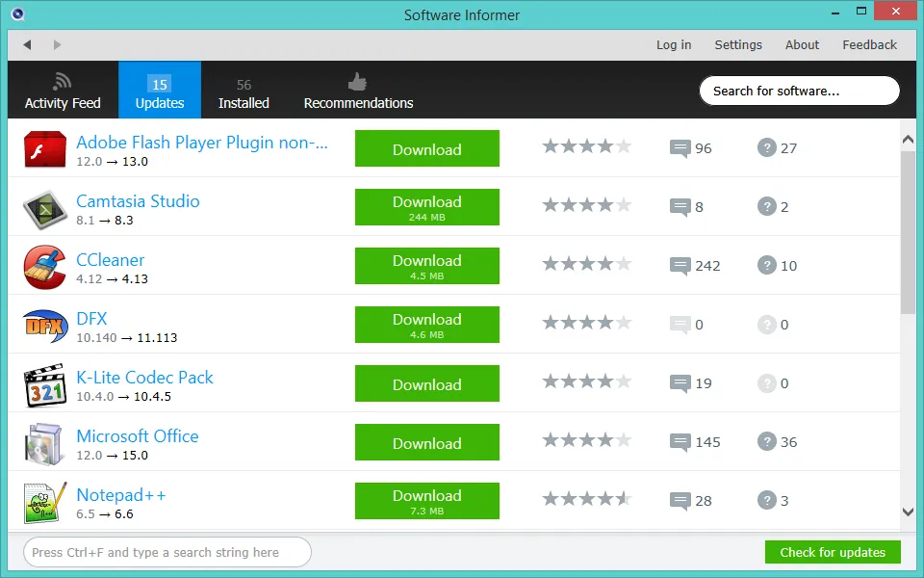This screenshot has width=924, height=578.
Task: Open questions icon in DFX row
Action: tap(767, 325)
